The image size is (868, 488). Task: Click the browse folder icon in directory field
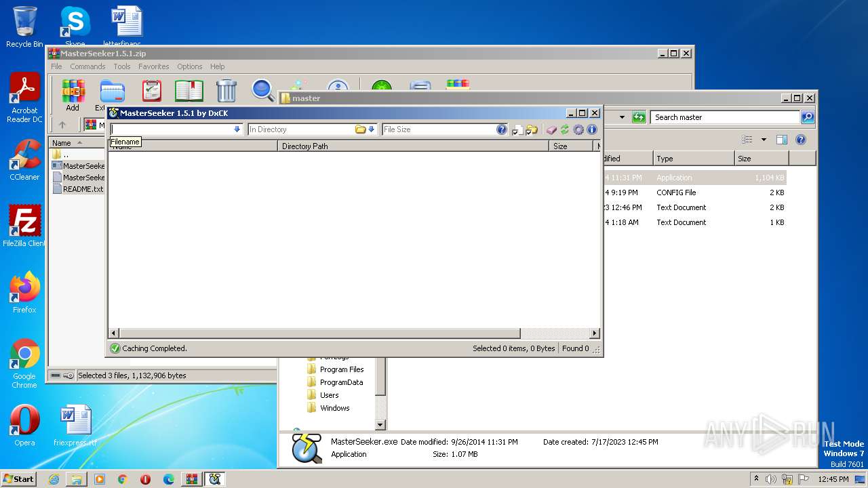pos(361,129)
